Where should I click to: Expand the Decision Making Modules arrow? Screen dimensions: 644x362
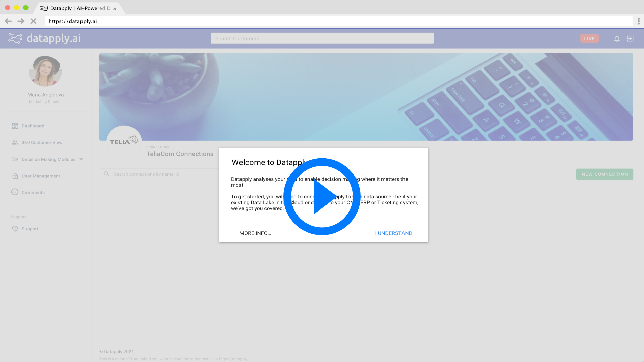pos(81,159)
